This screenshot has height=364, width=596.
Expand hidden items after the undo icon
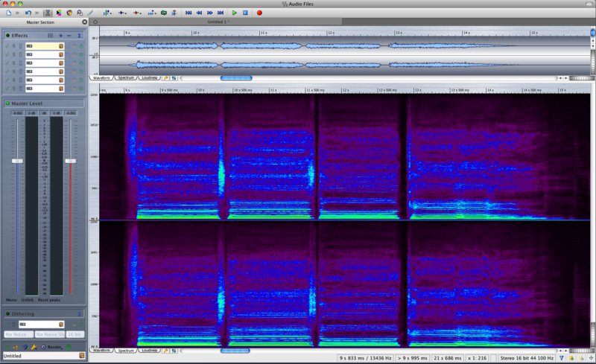[37, 13]
